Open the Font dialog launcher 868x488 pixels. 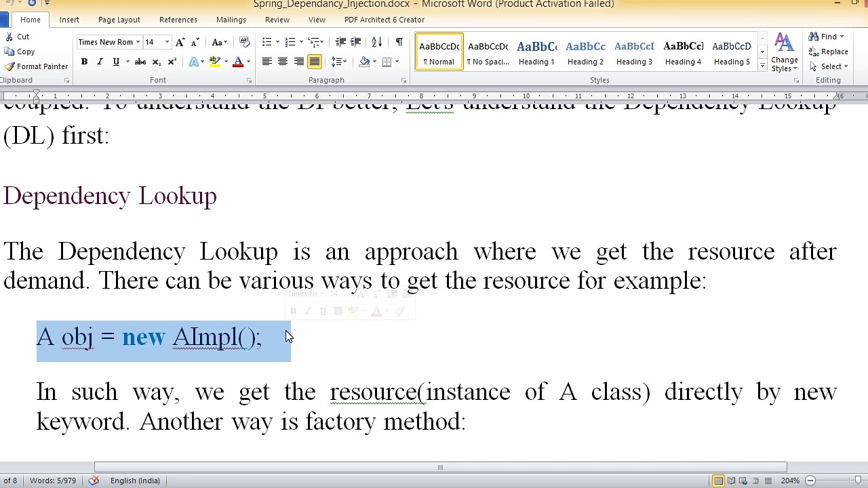(x=249, y=81)
